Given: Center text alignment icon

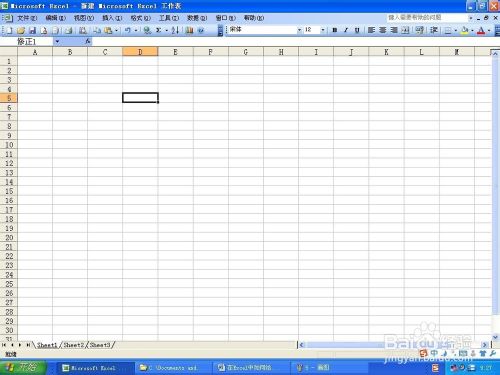Looking at the screenshot, I should [x=383, y=30].
